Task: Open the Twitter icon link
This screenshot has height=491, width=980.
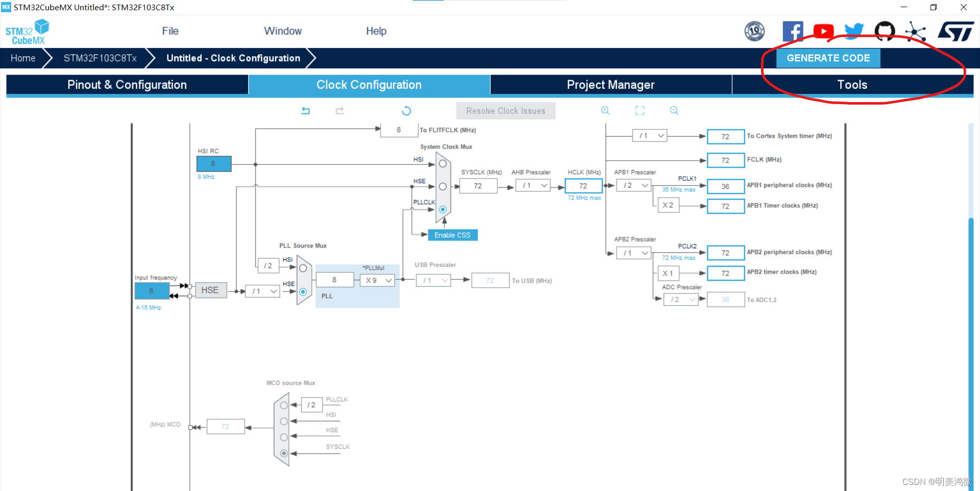Action: pyautogui.click(x=854, y=31)
